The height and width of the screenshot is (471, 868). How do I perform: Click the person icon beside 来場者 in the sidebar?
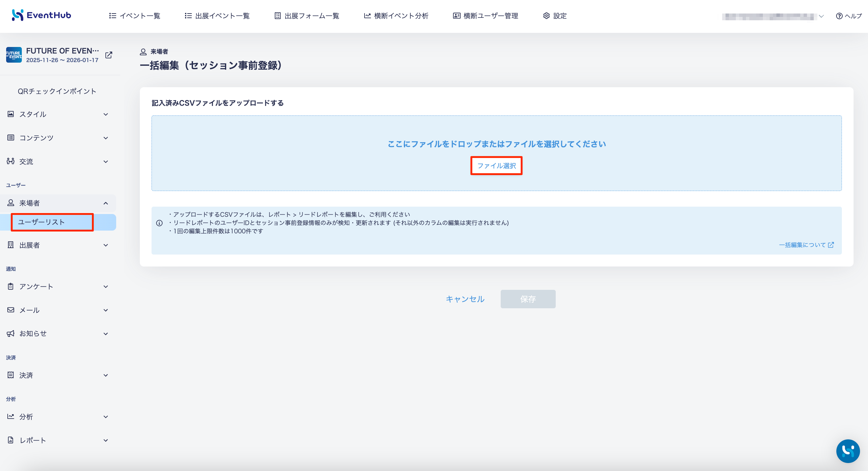(x=11, y=203)
